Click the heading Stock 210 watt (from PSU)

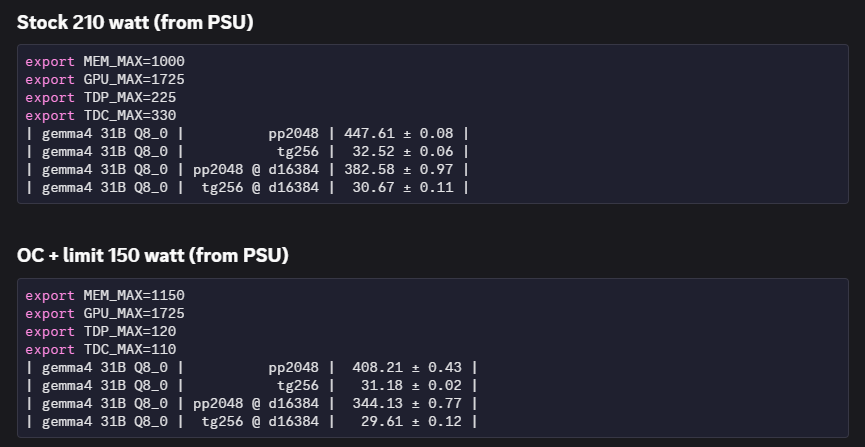pyautogui.click(x=135, y=22)
